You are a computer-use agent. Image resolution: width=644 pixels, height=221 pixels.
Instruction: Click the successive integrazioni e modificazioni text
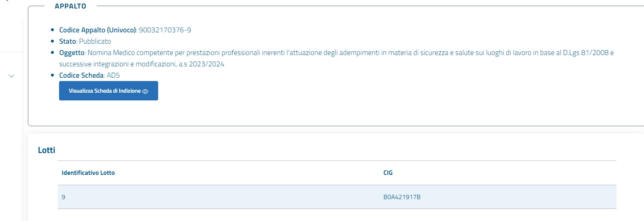[117, 64]
